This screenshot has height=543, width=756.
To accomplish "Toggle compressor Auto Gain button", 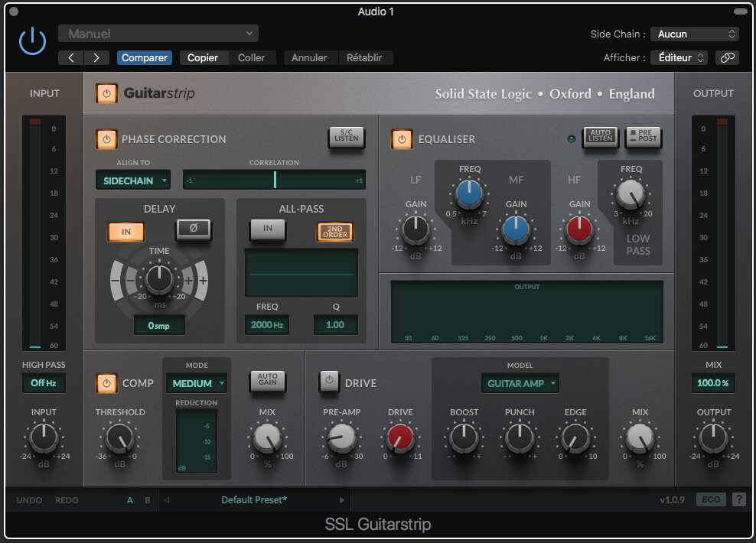I will click(x=268, y=381).
